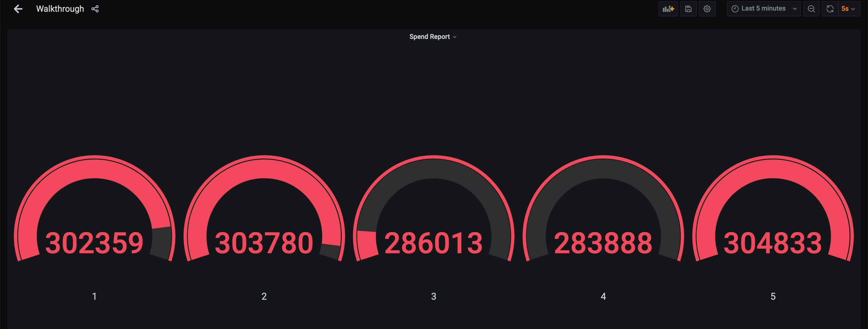Refresh the dashboard now
The width and height of the screenshot is (868, 329).
point(830,9)
